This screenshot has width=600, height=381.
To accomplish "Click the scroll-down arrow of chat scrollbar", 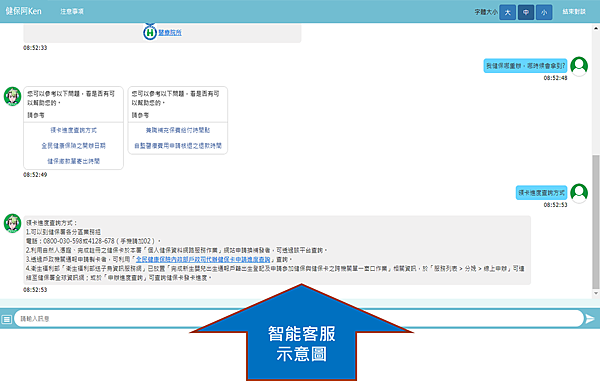I will tap(596, 293).
